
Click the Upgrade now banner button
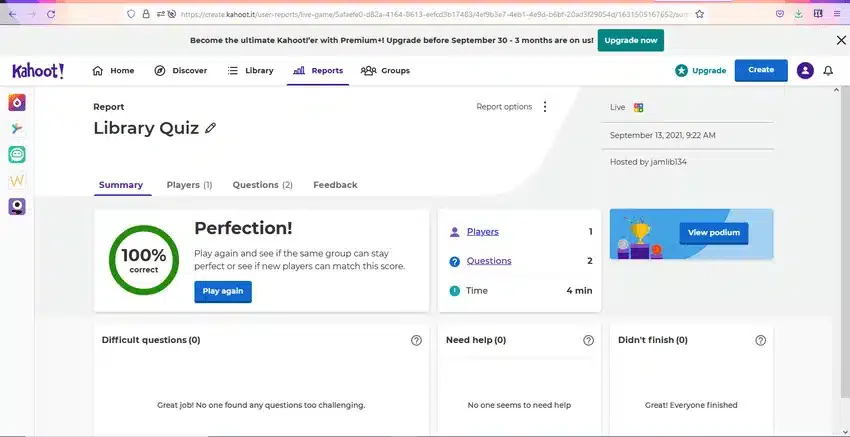click(630, 40)
